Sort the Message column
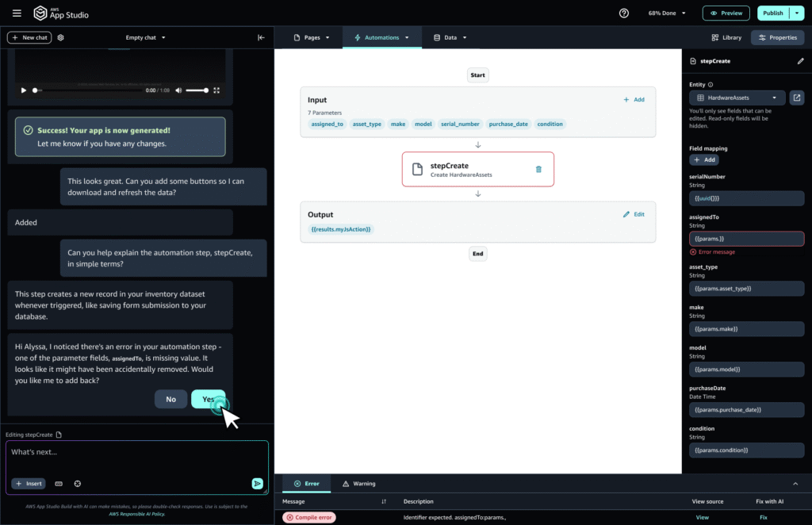Screen dimensions: 812x525 pos(384,501)
